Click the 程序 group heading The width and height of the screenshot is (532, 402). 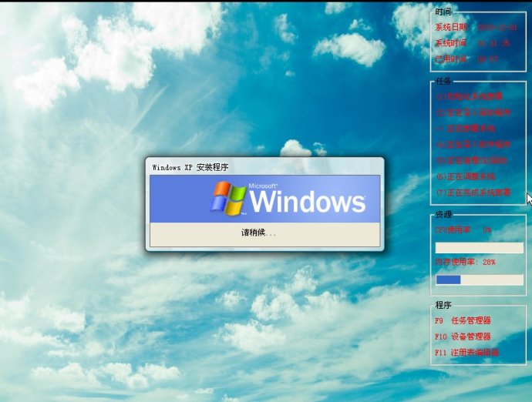tap(443, 305)
